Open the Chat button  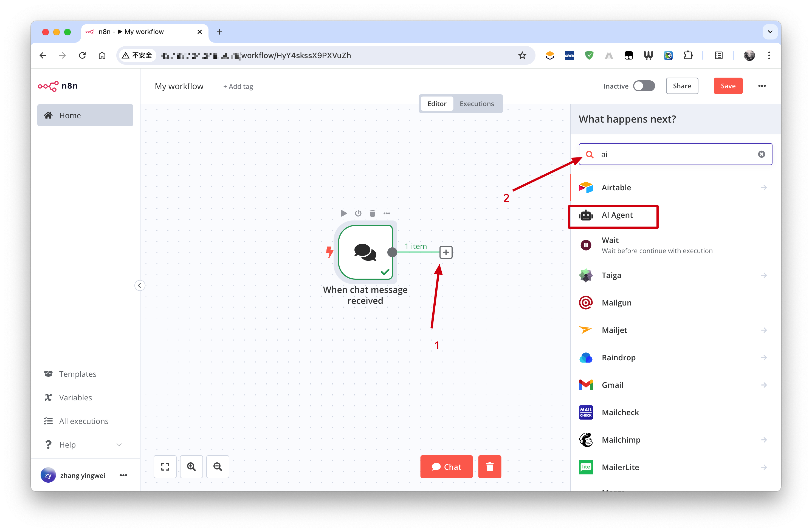(x=446, y=466)
